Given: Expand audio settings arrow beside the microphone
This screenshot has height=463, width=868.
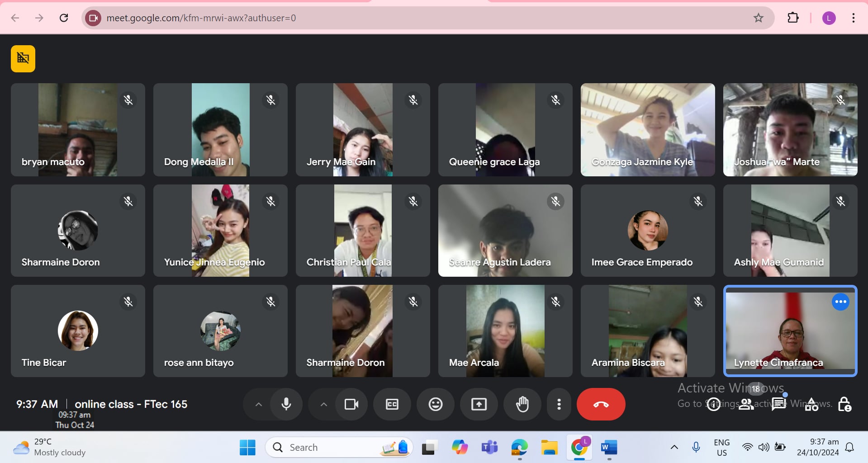Looking at the screenshot, I should (x=259, y=404).
